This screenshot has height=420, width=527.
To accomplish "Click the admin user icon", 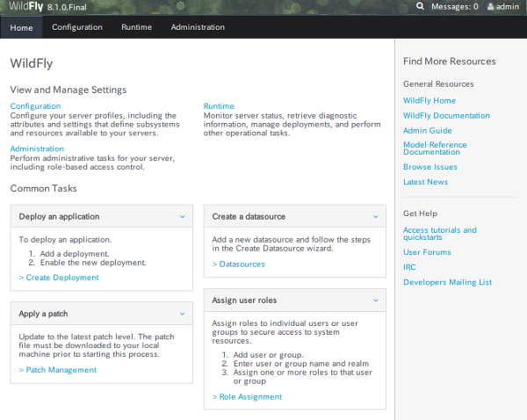I will tap(488, 6).
